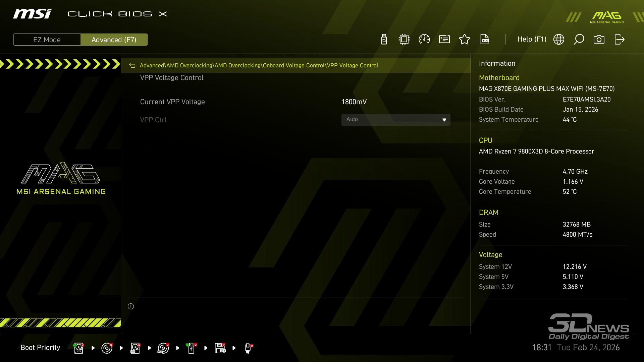This screenshot has height=362, width=644.
Task: Open the VPP Ctrl Auto dropdown
Action: coord(389,120)
